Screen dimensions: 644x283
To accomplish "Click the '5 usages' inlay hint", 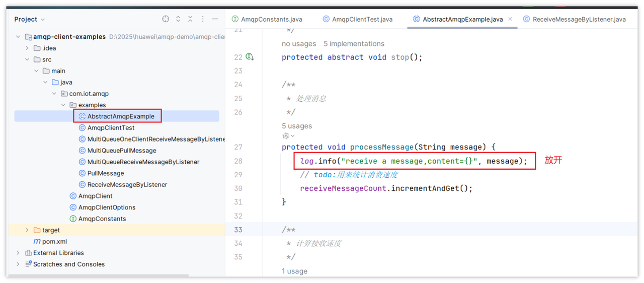I will tap(297, 126).
